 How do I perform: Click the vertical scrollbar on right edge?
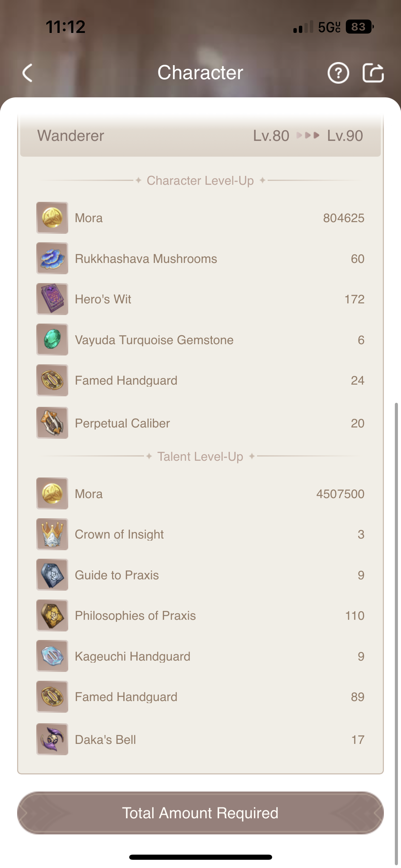(396, 617)
